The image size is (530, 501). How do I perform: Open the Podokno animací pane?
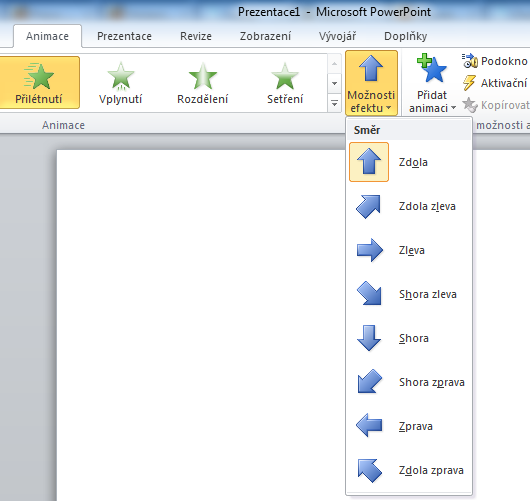tap(495, 61)
